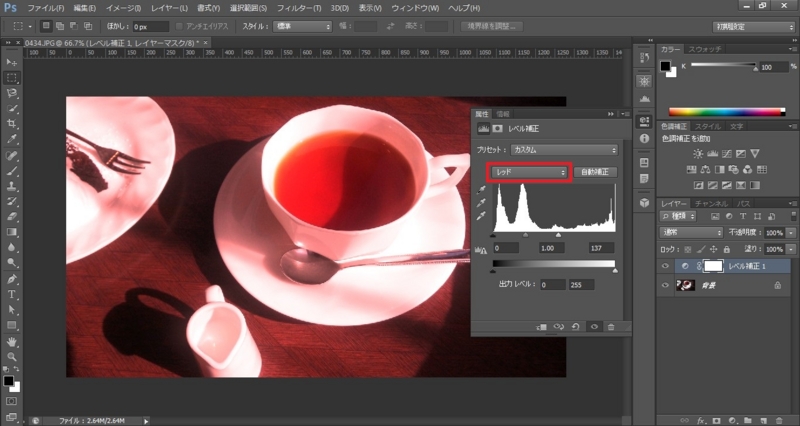800x426 pixels.
Task: Reset Levels adjustment to defaults
Action: click(576, 327)
